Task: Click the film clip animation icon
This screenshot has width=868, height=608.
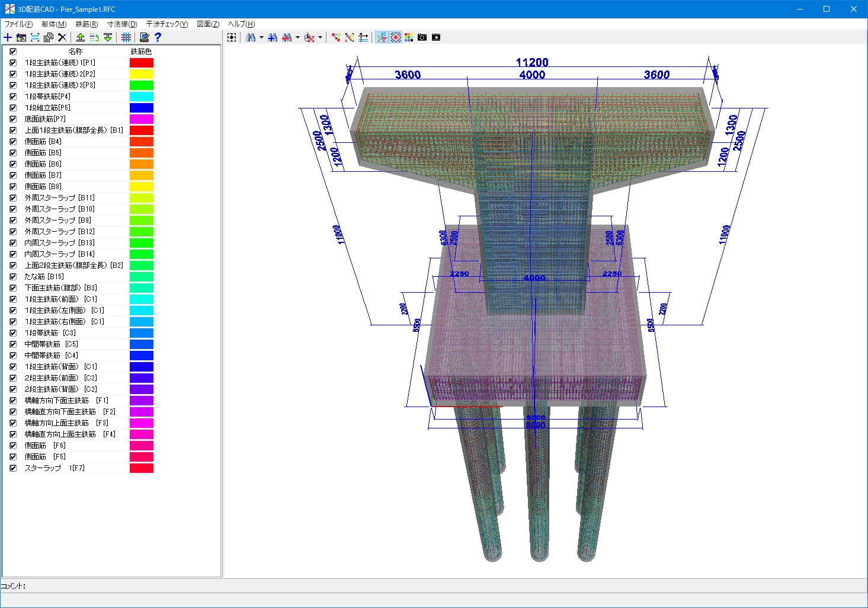Action: point(437,37)
